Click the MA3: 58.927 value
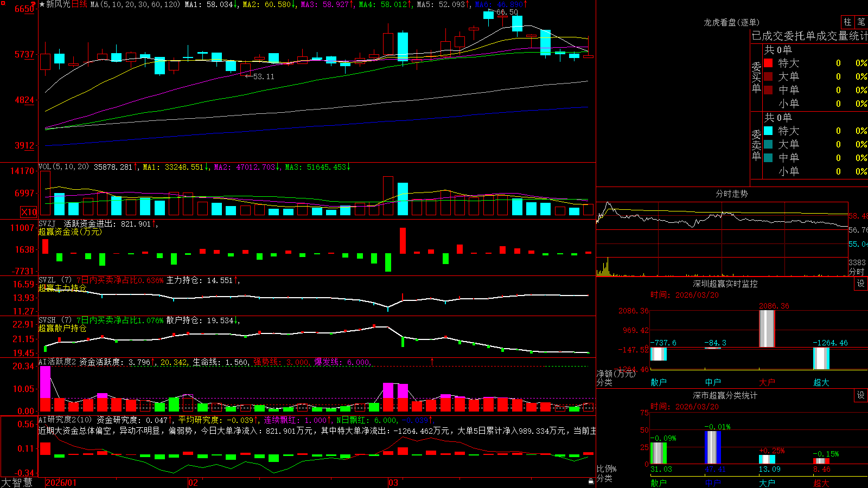This screenshot has height=488, width=868. click(x=327, y=4)
